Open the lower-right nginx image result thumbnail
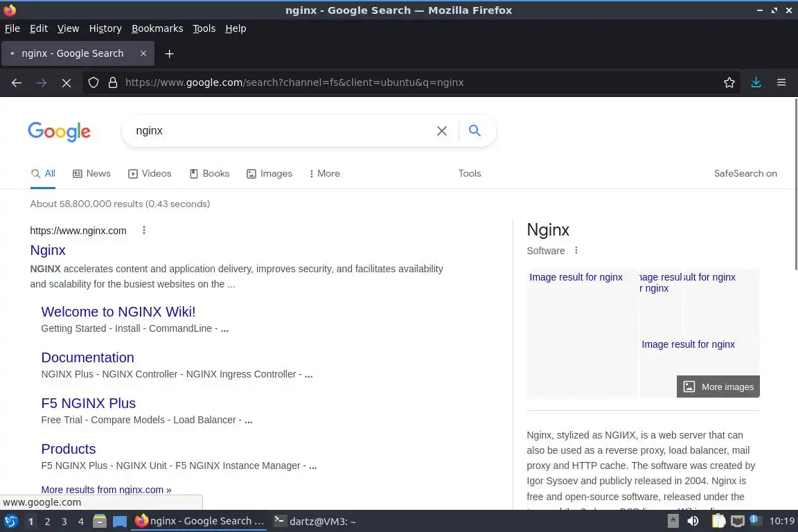 [x=699, y=356]
